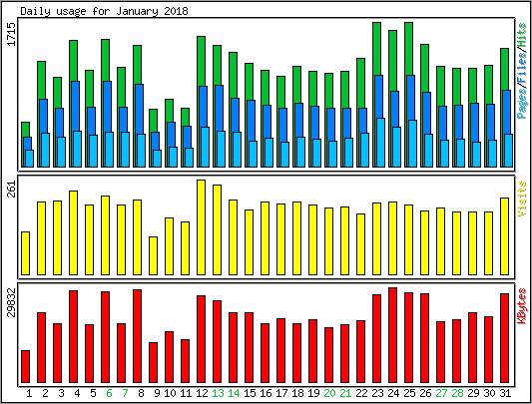Click day 4 label on the x-axis
This screenshot has height=404, width=532.
click(77, 393)
